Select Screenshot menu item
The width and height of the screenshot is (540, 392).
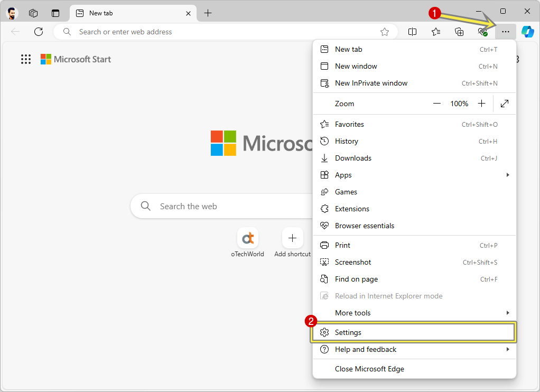pos(414,262)
